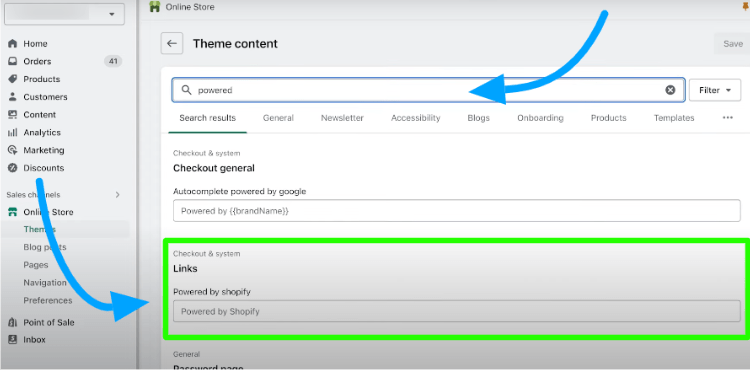750x372 pixels.
Task: Open the Analytics bar chart icon
Action: point(13,132)
